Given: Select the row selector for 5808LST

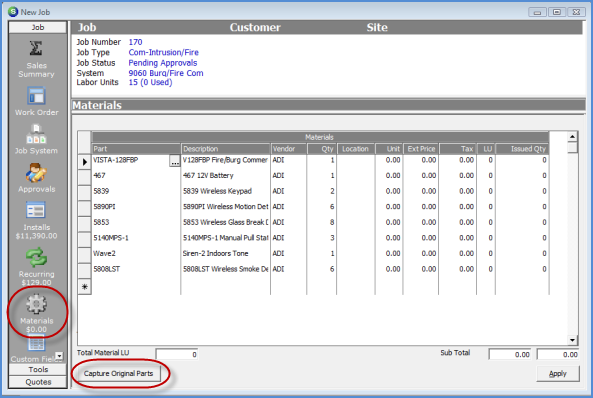Looking at the screenshot, I should (84, 270).
